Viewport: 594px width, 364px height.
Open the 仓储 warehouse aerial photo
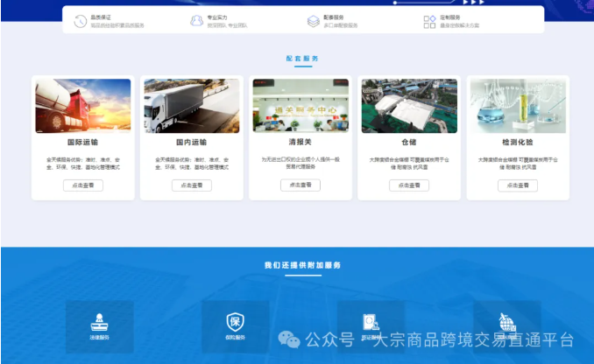point(409,106)
